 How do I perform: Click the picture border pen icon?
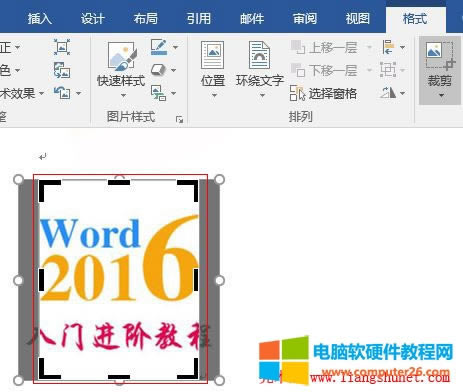(x=159, y=47)
